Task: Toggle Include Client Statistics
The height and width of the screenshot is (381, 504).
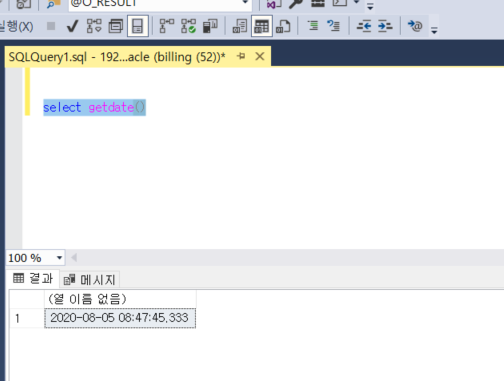Action: tap(210, 26)
